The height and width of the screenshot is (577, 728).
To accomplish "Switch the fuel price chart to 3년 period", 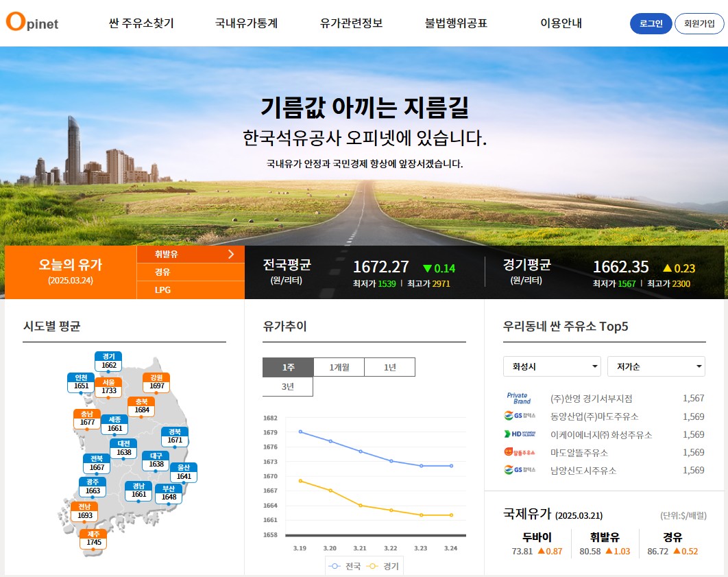I will (x=287, y=386).
